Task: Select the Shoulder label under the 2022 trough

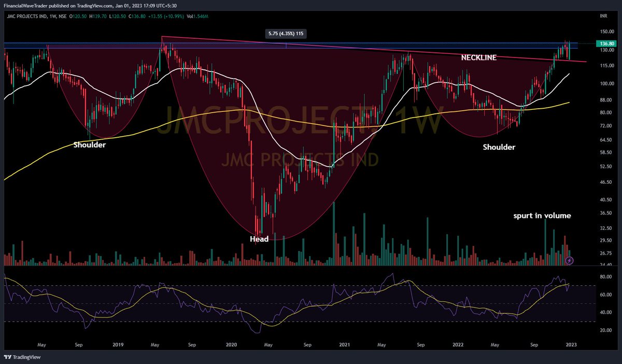Action: point(499,147)
